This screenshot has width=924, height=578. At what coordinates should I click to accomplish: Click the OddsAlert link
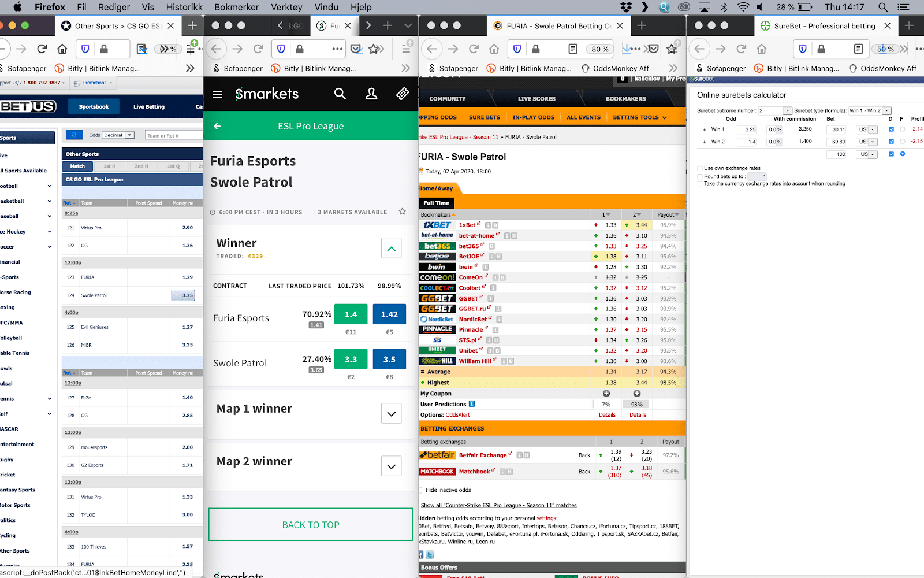pyautogui.click(x=457, y=415)
